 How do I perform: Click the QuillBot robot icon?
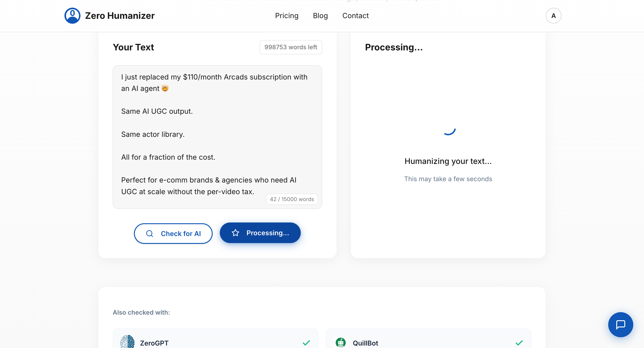pos(341,342)
